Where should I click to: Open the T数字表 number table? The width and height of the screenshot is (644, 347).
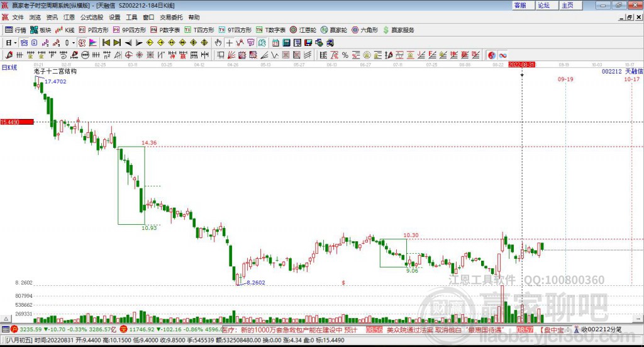(x=270, y=30)
